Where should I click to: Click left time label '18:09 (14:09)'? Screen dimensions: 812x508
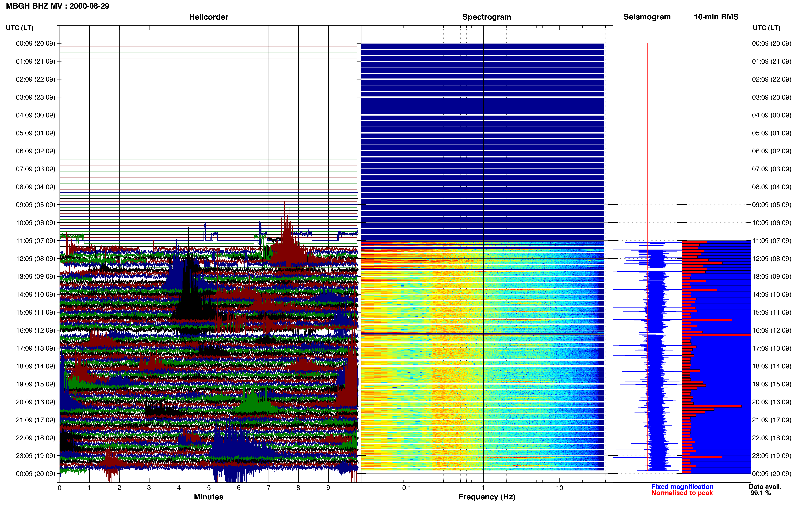[x=36, y=366]
